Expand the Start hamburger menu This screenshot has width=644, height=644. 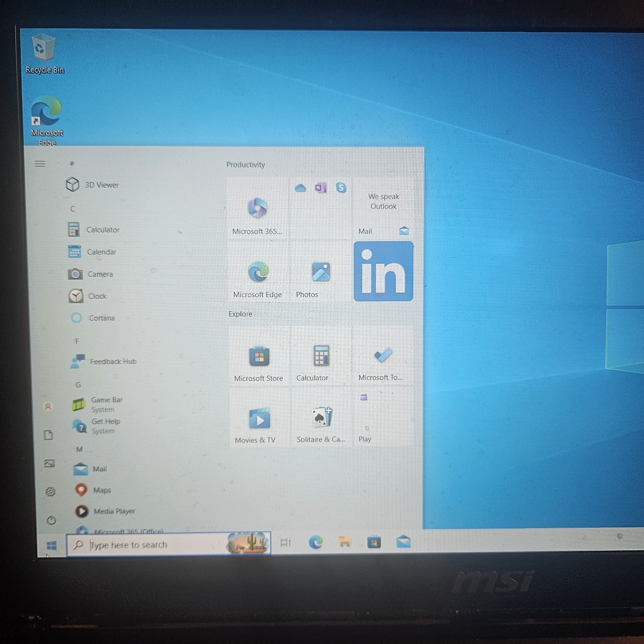pos(40,164)
